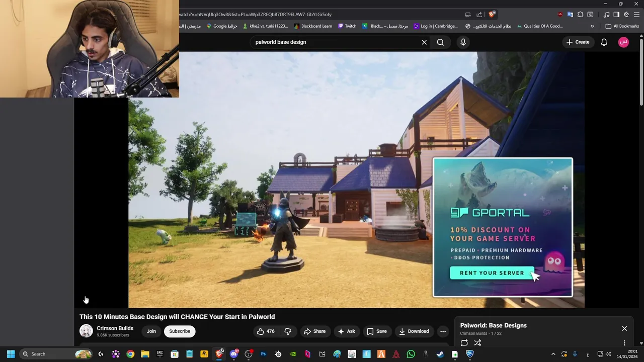Close the Palworld Base Designs playlist panel
Screen dimensions: 644x362
624,328
